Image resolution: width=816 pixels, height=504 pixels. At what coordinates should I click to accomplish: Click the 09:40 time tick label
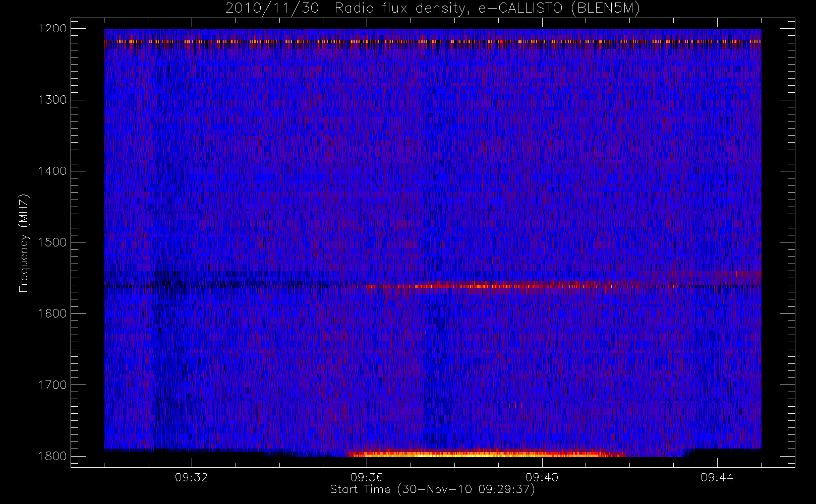[542, 477]
